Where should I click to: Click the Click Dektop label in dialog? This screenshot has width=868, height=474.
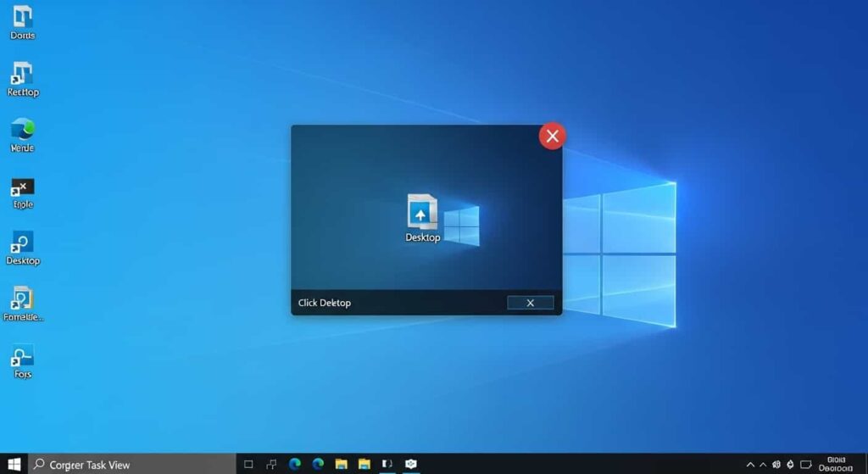325,303
